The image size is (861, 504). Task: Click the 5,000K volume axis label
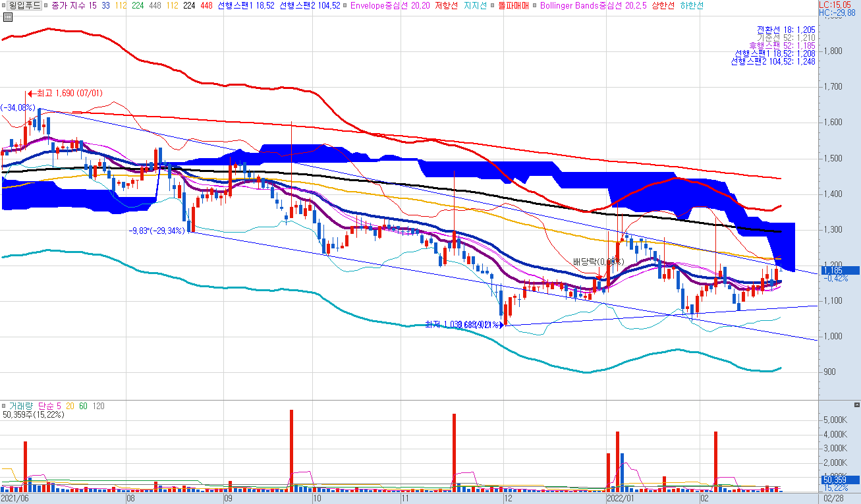pos(835,420)
